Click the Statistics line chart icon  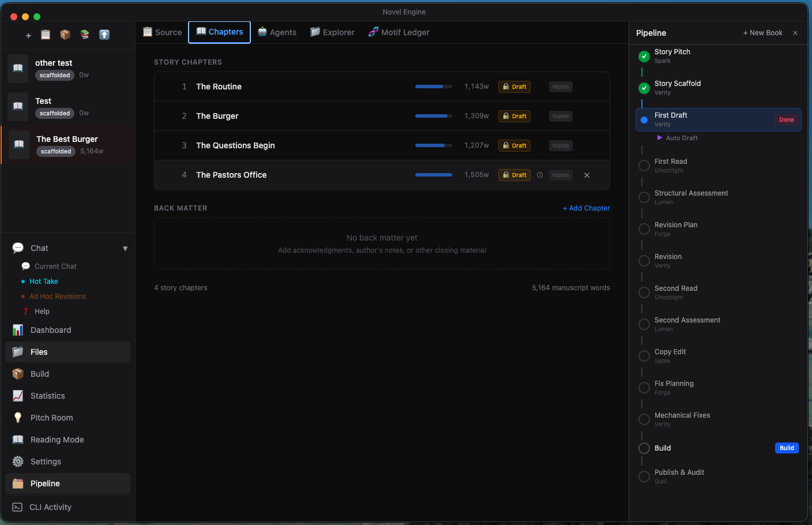(x=18, y=396)
